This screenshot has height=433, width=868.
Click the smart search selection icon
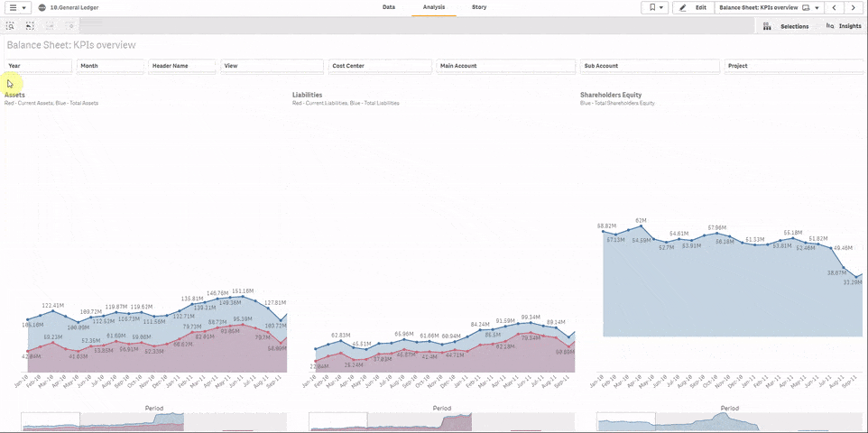pos(10,26)
